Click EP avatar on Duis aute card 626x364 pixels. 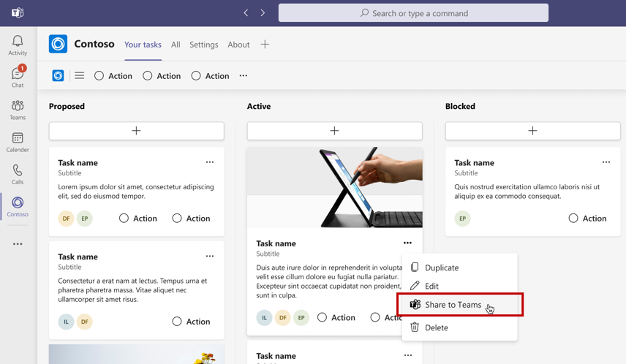(x=301, y=318)
